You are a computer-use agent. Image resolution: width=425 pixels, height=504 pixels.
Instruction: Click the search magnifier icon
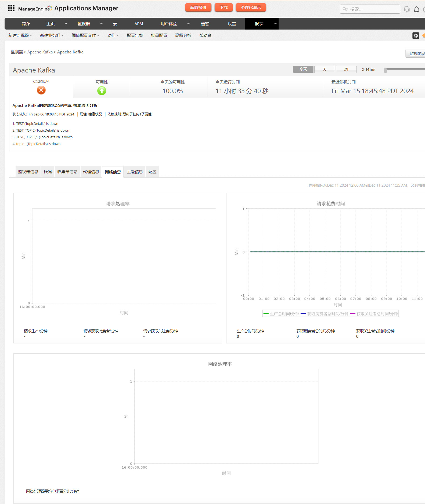click(x=345, y=9)
